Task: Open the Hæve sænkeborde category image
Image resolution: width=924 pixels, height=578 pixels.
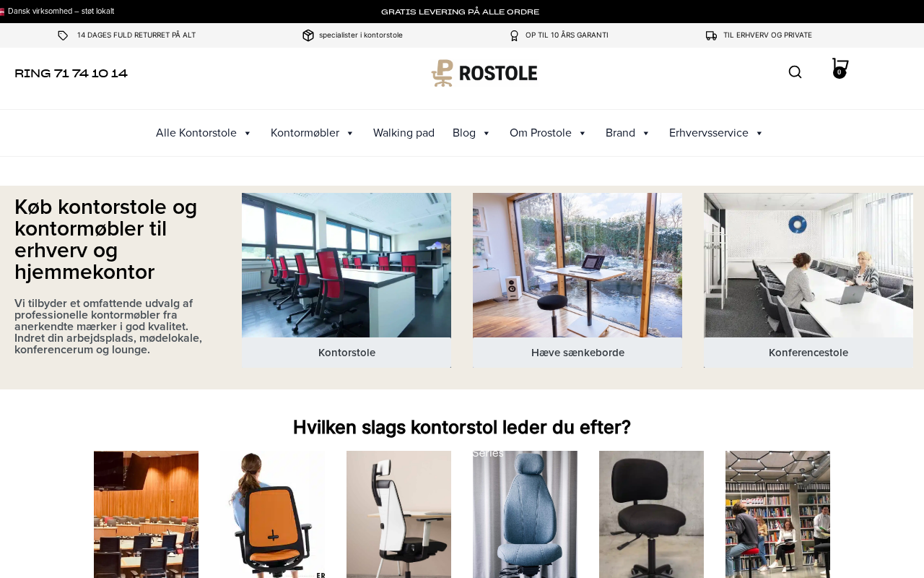Action: click(x=577, y=265)
